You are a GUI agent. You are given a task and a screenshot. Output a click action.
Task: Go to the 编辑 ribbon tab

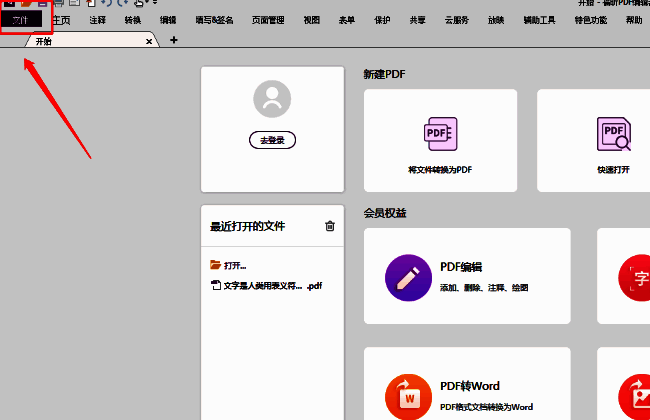click(168, 20)
